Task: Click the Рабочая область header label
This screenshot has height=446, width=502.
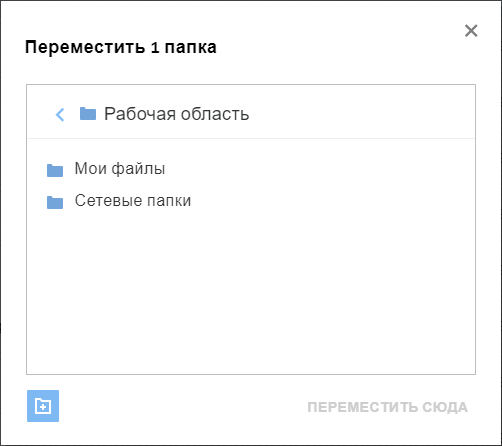Action: [177, 114]
